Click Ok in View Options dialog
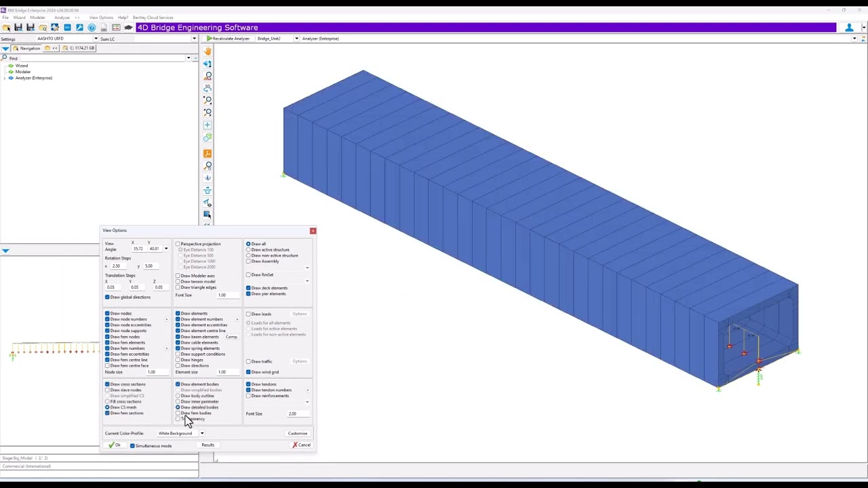868x488 pixels. pos(115,445)
